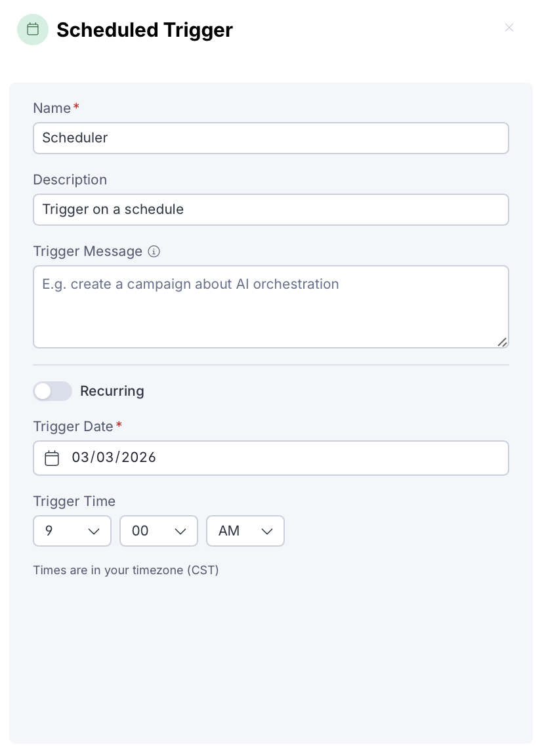
Task: Click the chevron arrow in the minutes selector
Action: (x=180, y=531)
